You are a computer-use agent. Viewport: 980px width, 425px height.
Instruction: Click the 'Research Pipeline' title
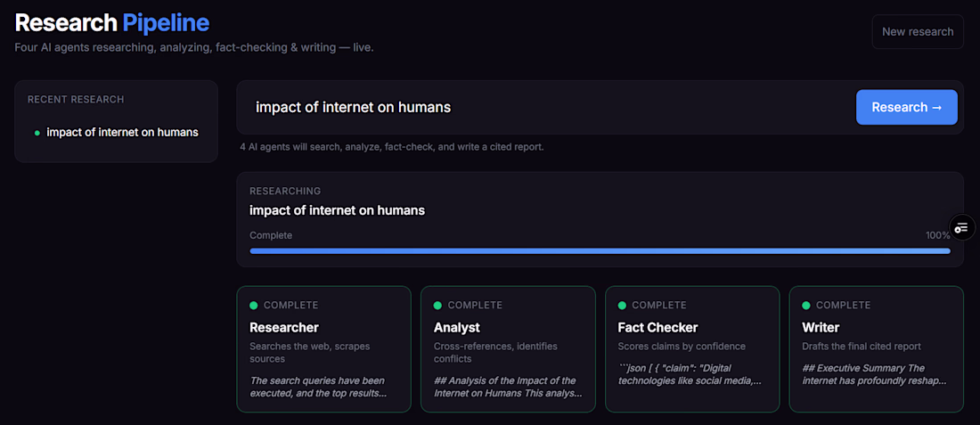(x=112, y=22)
